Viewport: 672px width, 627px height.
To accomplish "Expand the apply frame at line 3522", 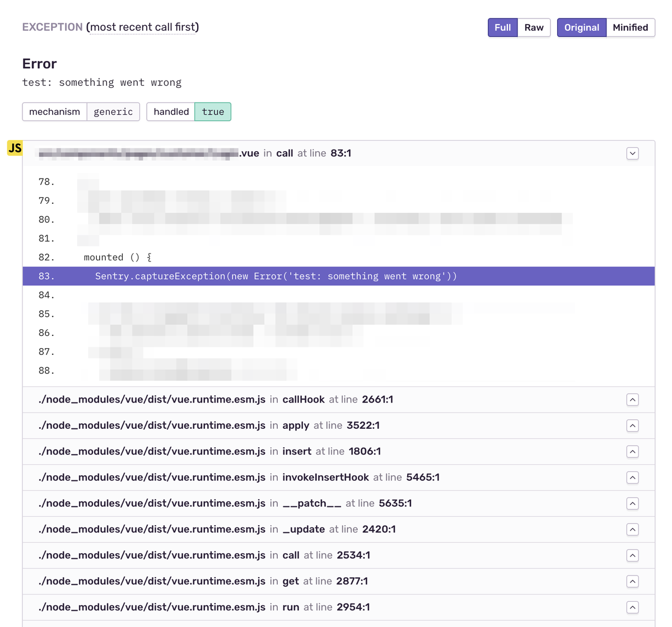I will [632, 425].
